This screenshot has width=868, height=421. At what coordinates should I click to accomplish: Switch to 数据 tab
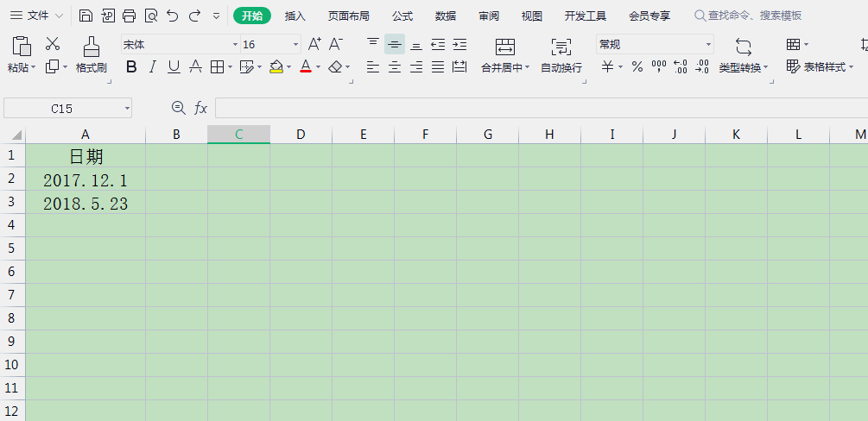445,16
